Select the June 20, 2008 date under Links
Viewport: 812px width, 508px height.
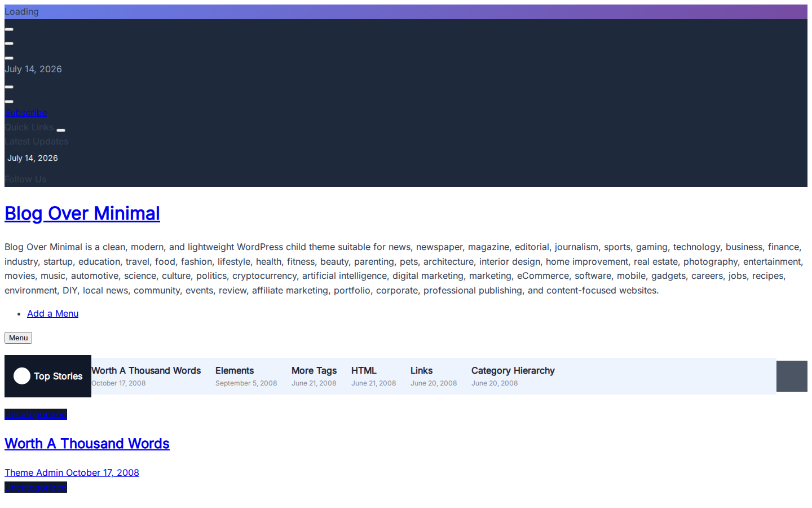coord(434,383)
